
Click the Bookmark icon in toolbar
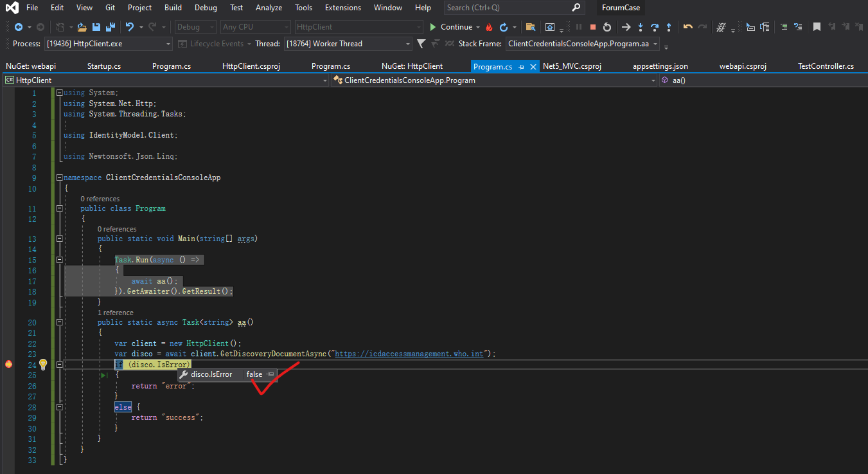817,27
